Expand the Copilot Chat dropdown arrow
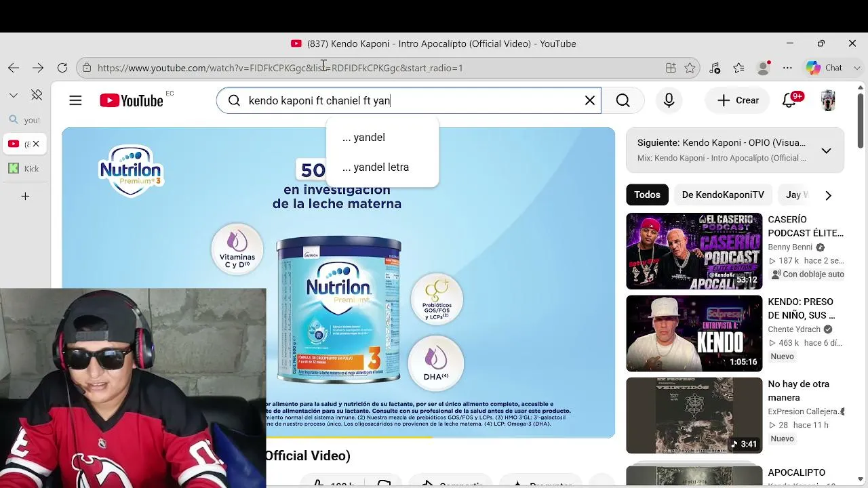The image size is (868, 488). coord(857,68)
